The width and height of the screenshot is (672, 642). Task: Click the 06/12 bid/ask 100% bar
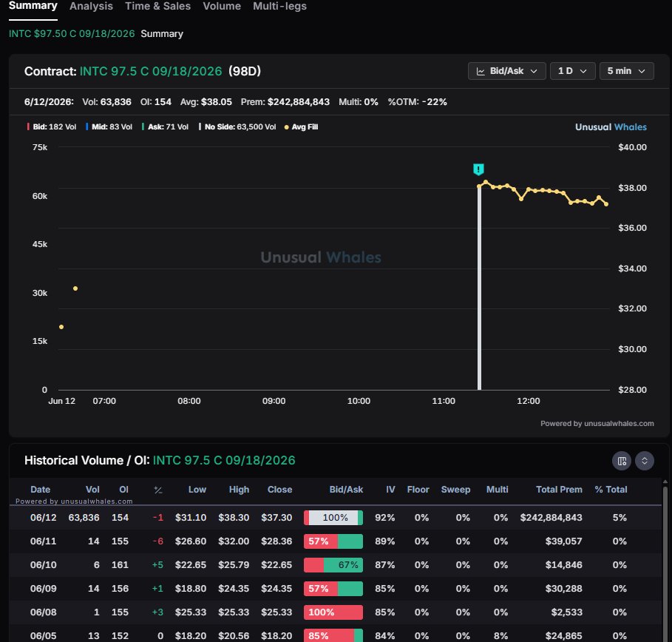tap(333, 518)
